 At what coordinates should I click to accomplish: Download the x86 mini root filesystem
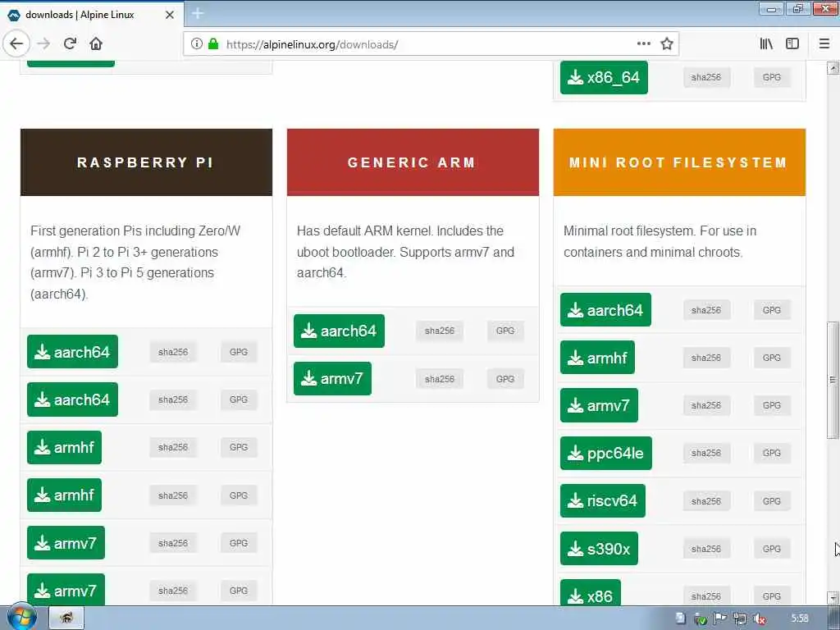(x=591, y=592)
